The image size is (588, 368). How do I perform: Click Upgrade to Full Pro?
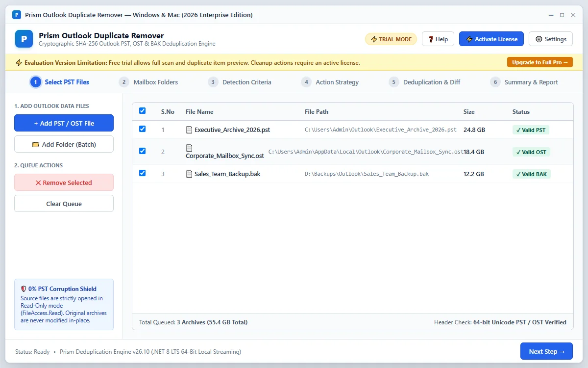pos(540,62)
